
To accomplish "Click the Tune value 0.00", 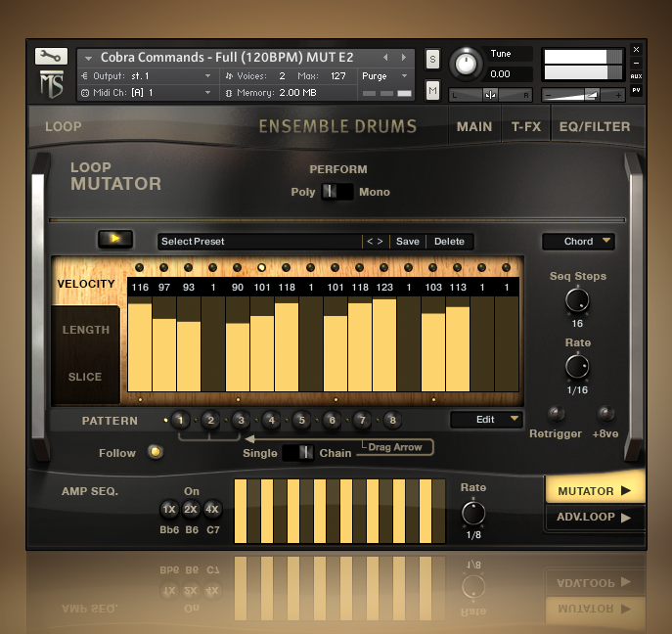I will point(500,74).
